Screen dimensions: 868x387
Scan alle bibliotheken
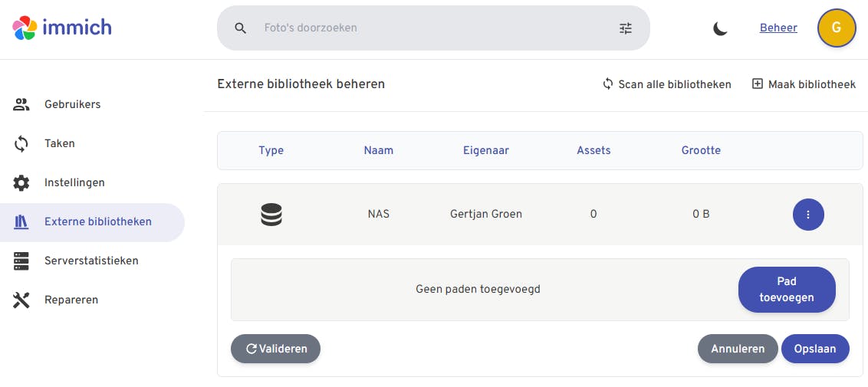666,84
